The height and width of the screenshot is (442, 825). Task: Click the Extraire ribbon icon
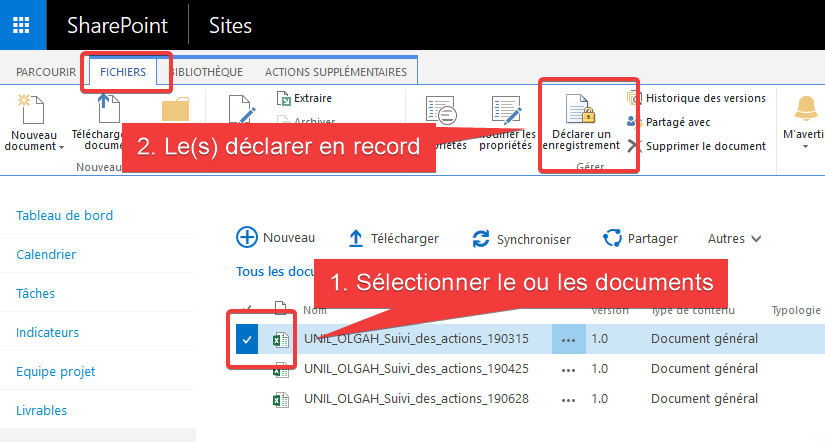[x=284, y=98]
